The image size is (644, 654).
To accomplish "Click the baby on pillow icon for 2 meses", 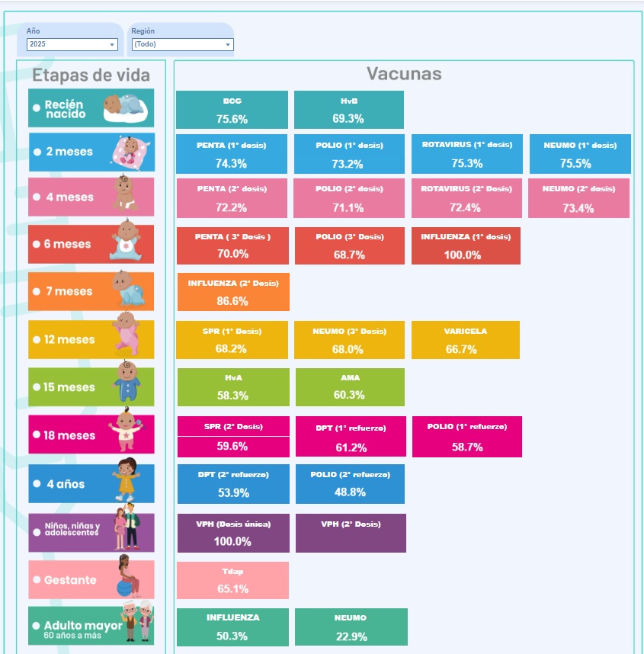I will click(129, 152).
